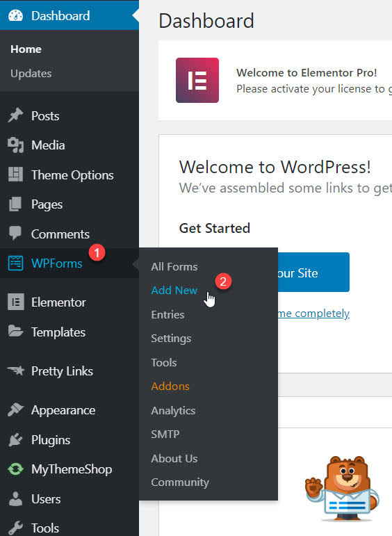Choose All Forms in WPForms submenu
The image size is (392, 536).
(x=174, y=267)
